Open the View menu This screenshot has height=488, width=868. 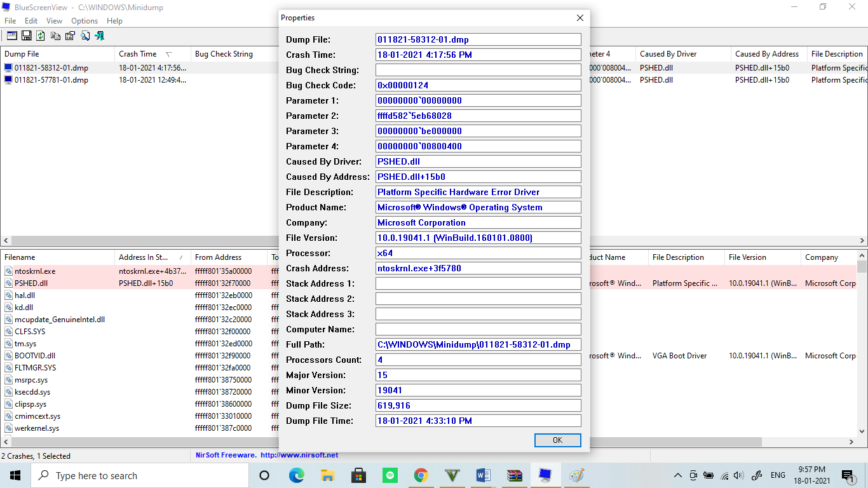(55, 21)
